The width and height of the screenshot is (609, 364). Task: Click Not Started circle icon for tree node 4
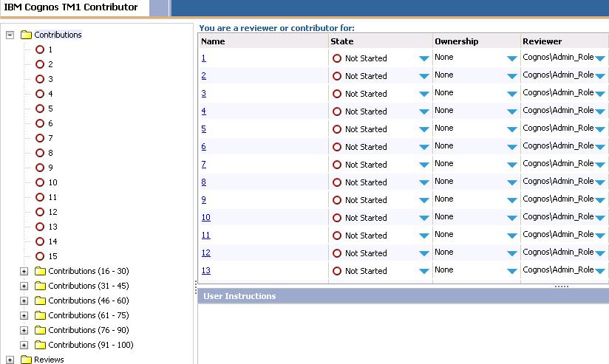pyautogui.click(x=40, y=94)
